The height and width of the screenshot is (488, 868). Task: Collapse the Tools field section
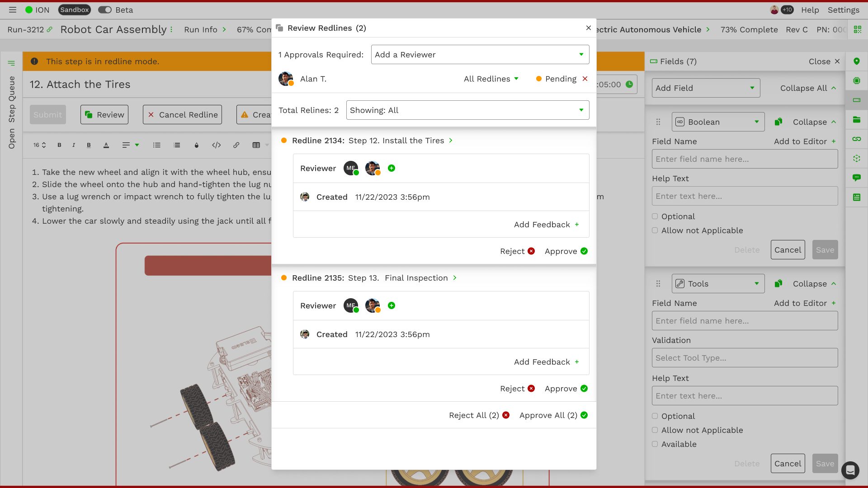[815, 284]
